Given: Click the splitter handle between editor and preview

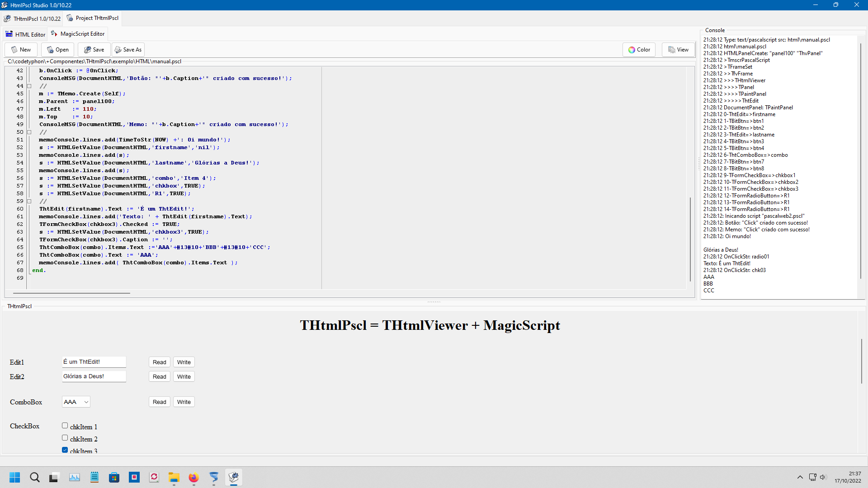Looking at the screenshot, I should coord(434,301).
